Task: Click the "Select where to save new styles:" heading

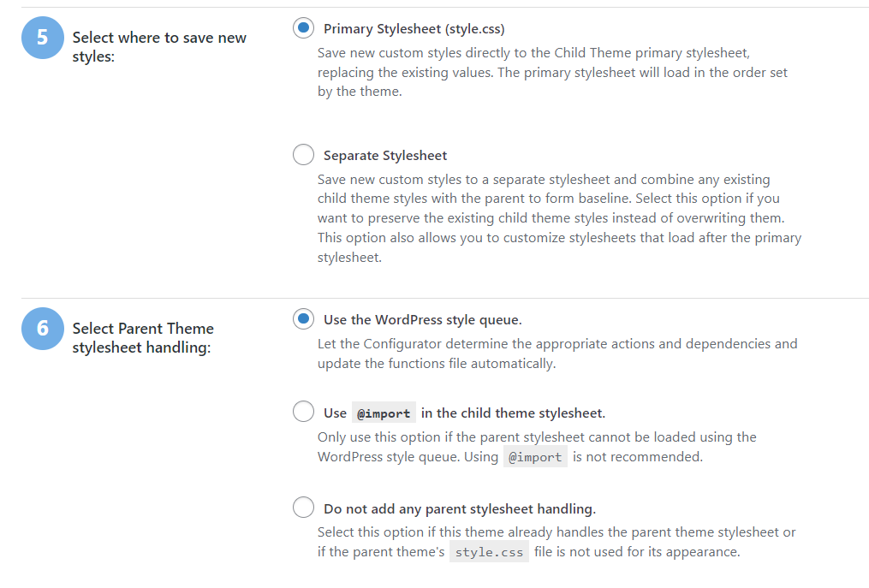Action: point(159,47)
